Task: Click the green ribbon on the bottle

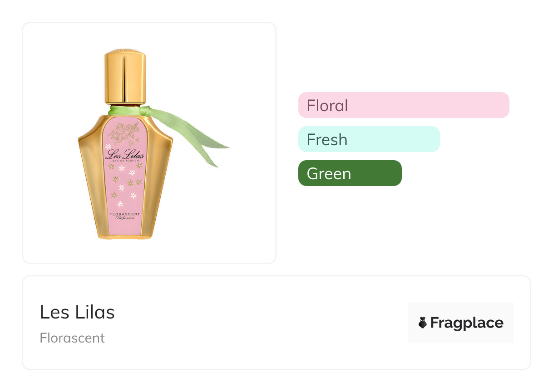Action: coord(200,141)
